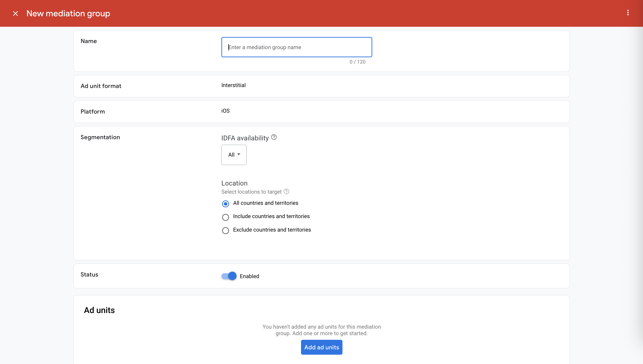Screen dimensions: 643x364
Task: Click the Enabled label next to toggle
Action: (249, 276)
